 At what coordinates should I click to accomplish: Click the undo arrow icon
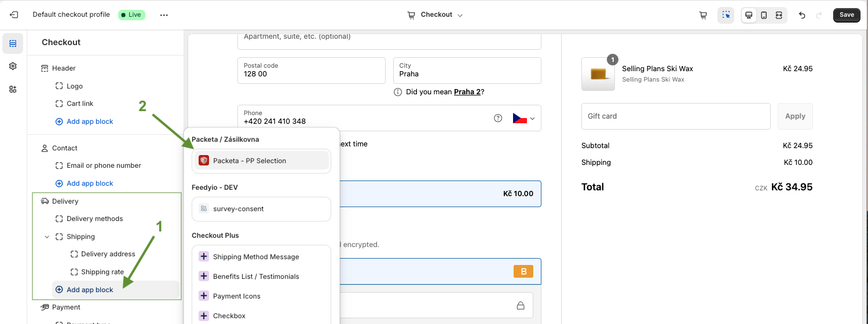pos(802,15)
